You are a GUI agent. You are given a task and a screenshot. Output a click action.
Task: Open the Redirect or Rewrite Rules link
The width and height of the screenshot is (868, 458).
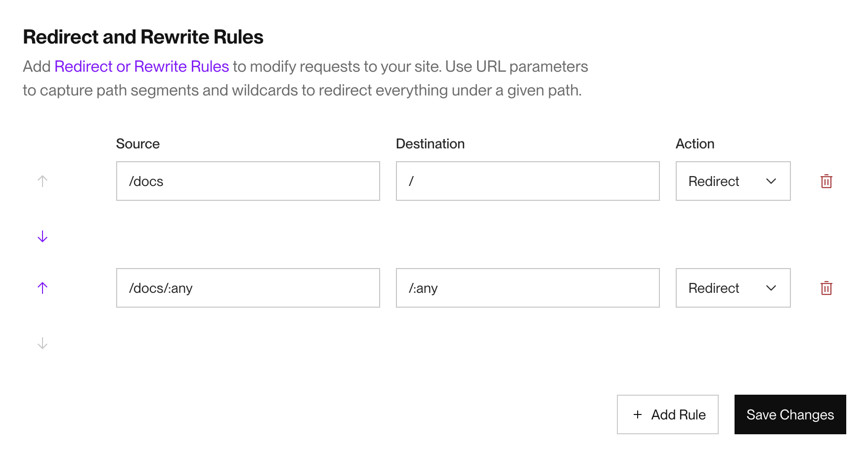pyautogui.click(x=141, y=66)
